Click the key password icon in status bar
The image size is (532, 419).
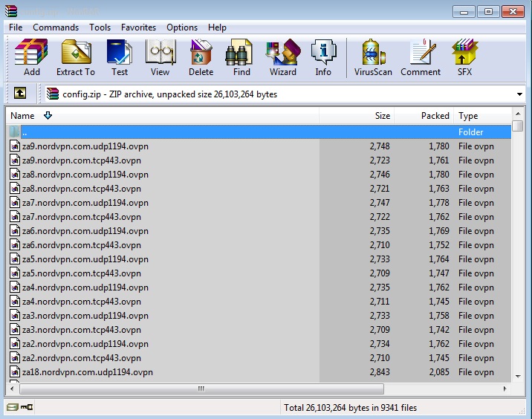(27, 407)
